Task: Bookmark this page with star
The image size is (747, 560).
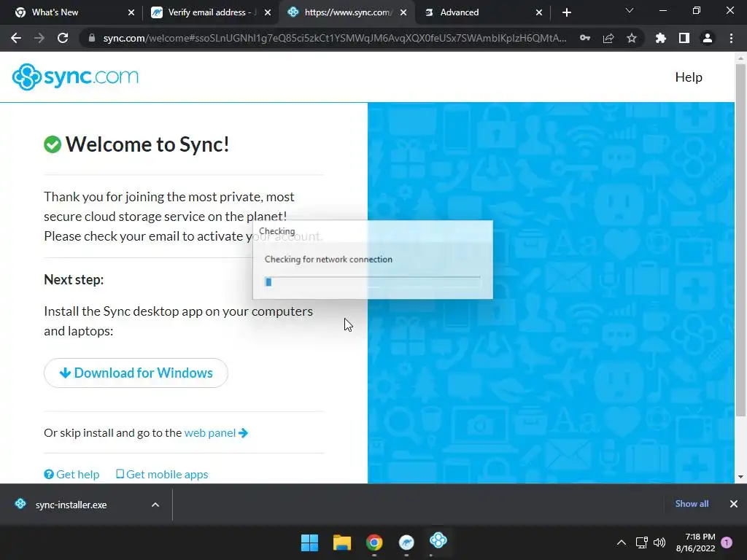Action: pyautogui.click(x=632, y=38)
